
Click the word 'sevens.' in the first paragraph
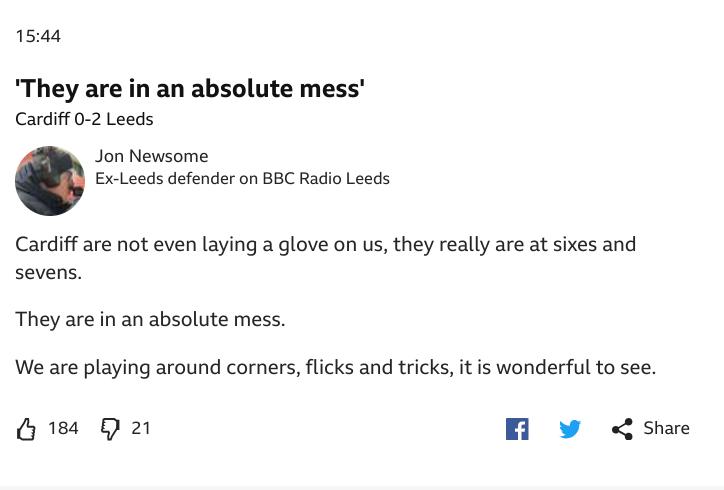(48, 273)
